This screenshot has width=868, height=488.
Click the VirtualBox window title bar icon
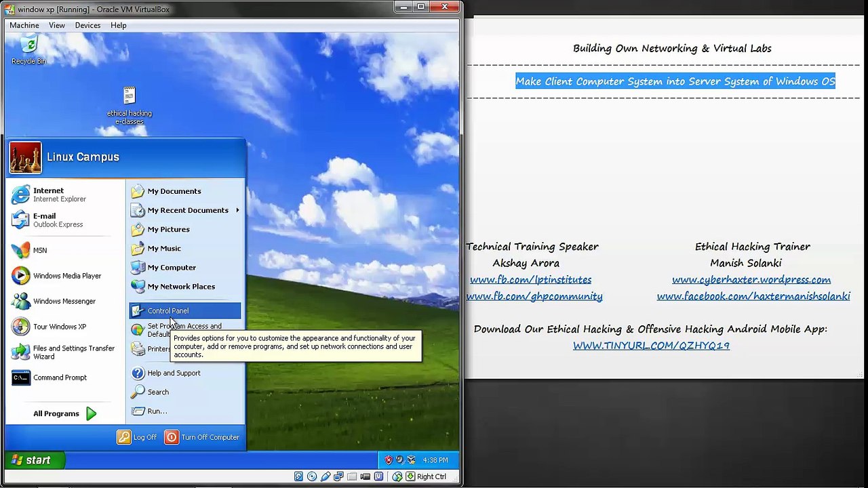9,9
